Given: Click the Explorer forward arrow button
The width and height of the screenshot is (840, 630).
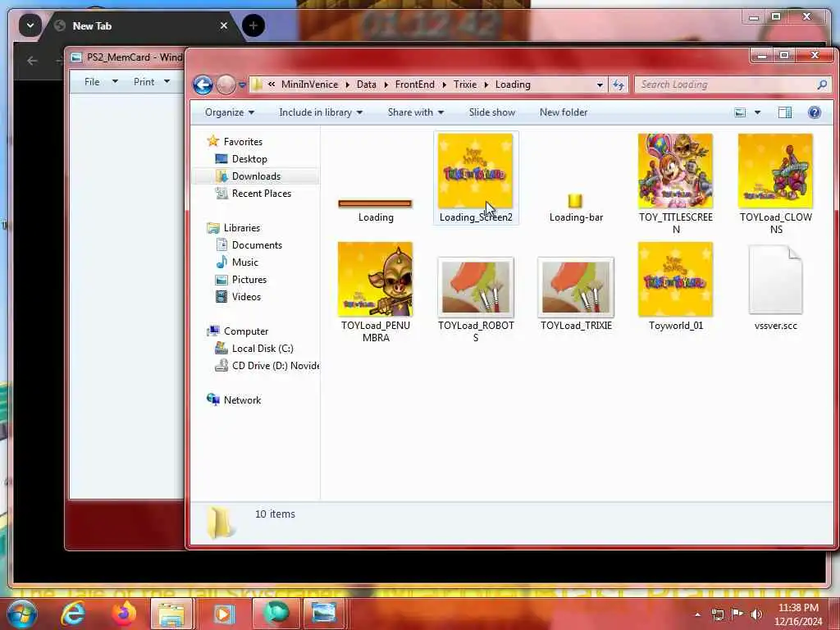Looking at the screenshot, I should (x=226, y=84).
